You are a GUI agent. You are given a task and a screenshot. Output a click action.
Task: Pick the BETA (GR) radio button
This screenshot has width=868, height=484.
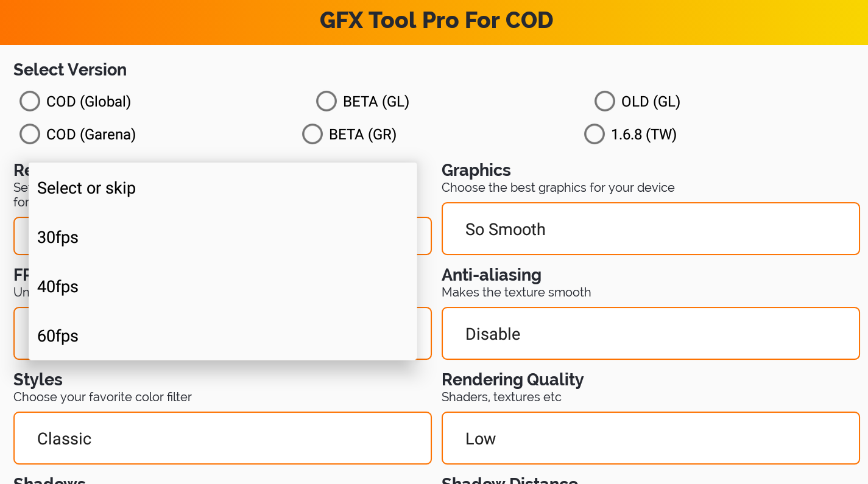click(312, 134)
